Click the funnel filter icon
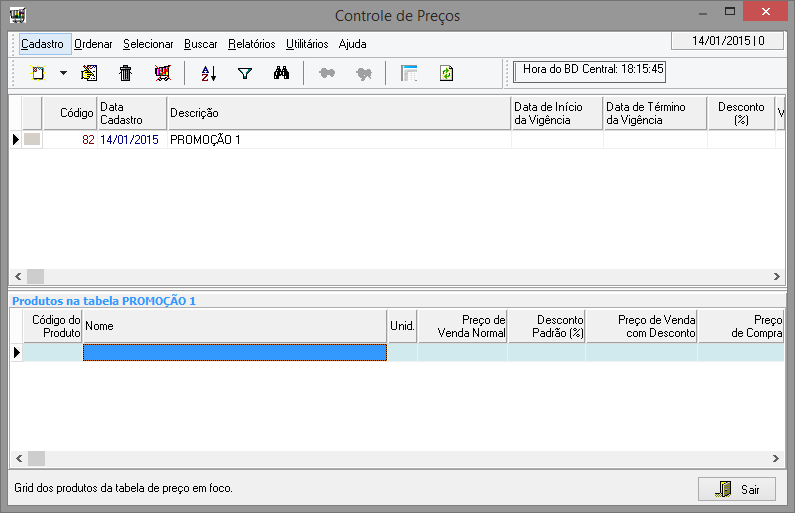 [244, 73]
